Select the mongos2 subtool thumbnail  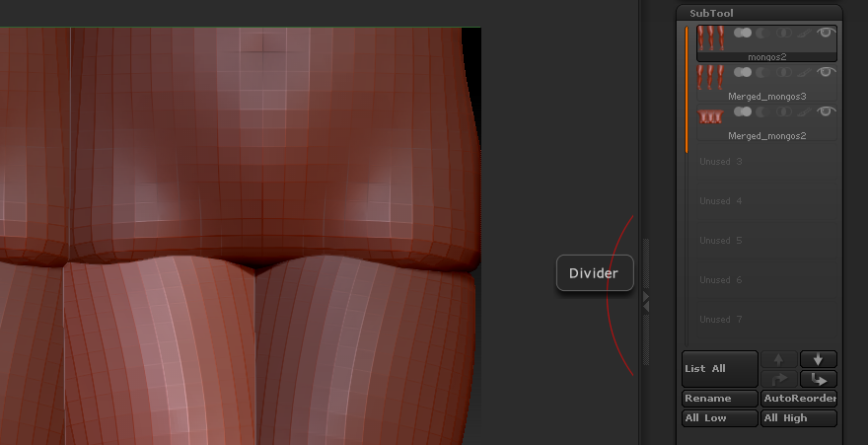point(711,38)
